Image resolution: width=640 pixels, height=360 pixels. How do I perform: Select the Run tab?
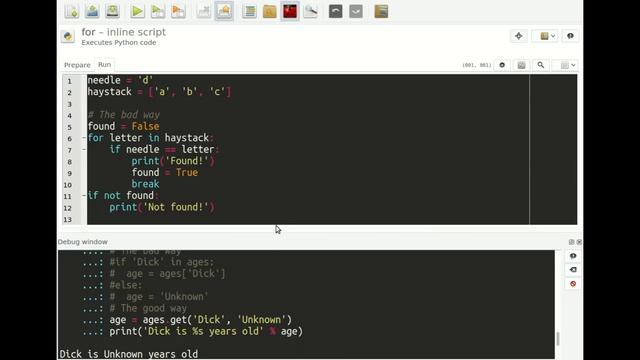104,64
